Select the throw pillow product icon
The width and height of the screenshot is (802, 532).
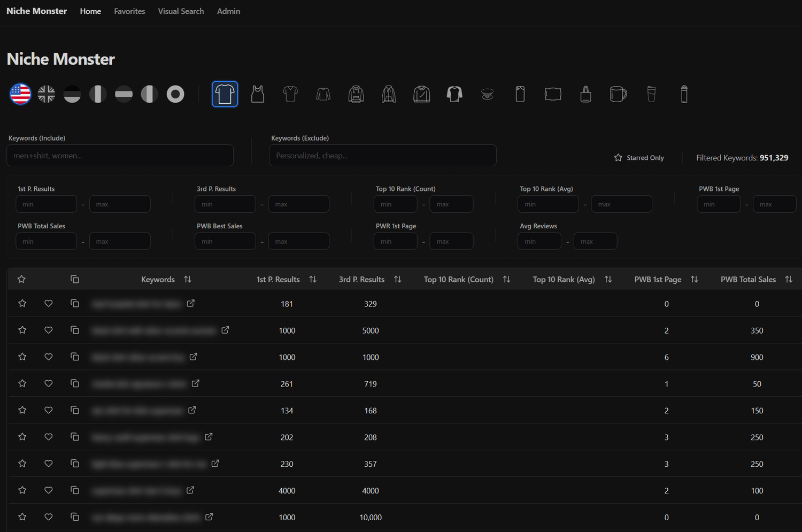click(553, 94)
